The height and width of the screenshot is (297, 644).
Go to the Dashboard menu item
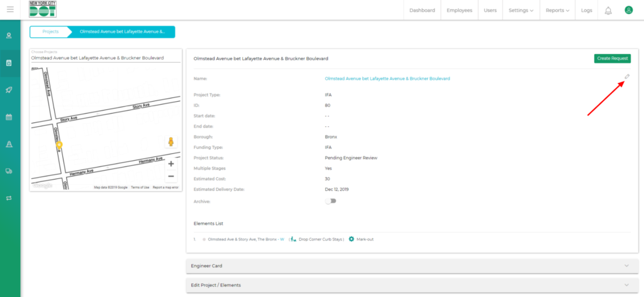[422, 10]
